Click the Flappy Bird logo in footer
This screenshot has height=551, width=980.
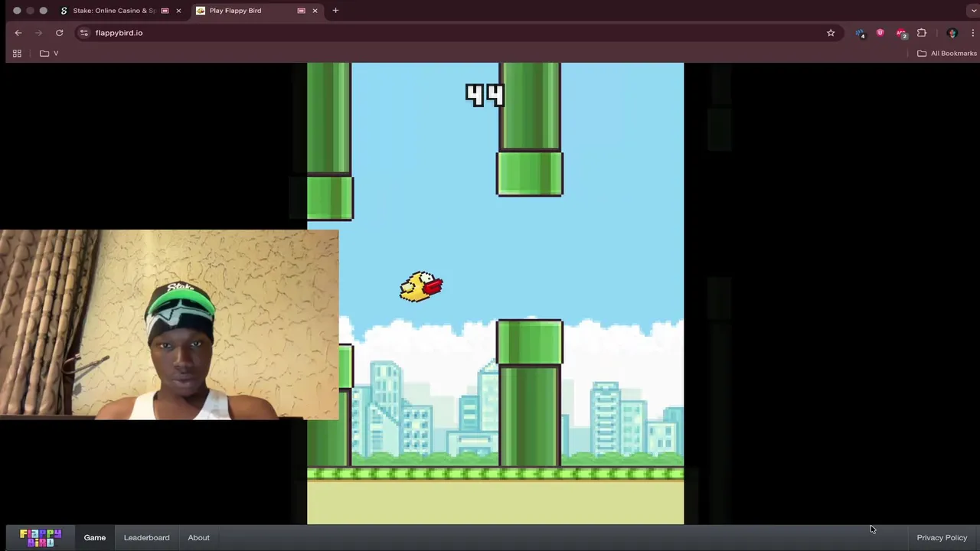(41, 537)
